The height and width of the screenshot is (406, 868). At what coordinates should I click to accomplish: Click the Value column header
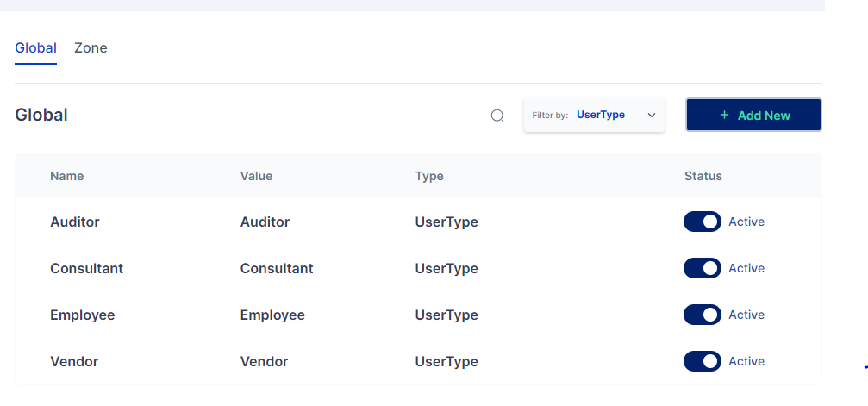(256, 176)
